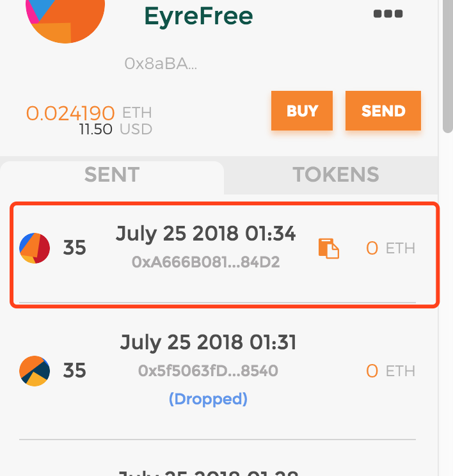Switch to the TOKENS tab
The height and width of the screenshot is (476, 453).
coord(335,175)
